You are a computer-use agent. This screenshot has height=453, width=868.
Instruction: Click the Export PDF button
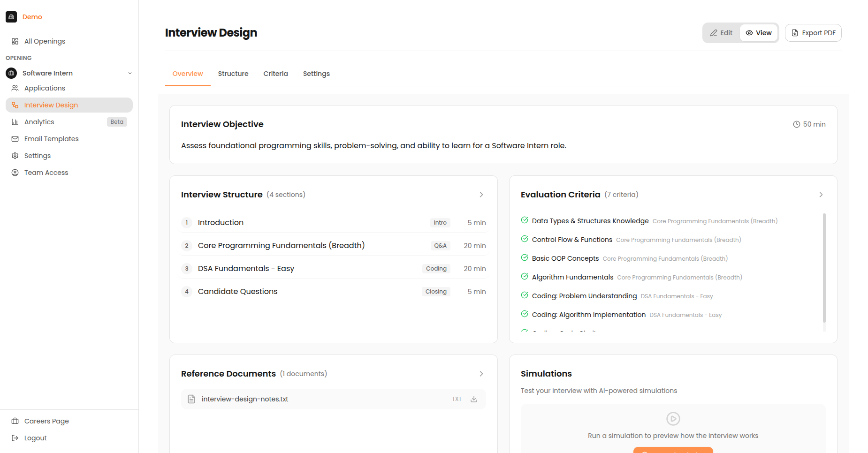(813, 32)
